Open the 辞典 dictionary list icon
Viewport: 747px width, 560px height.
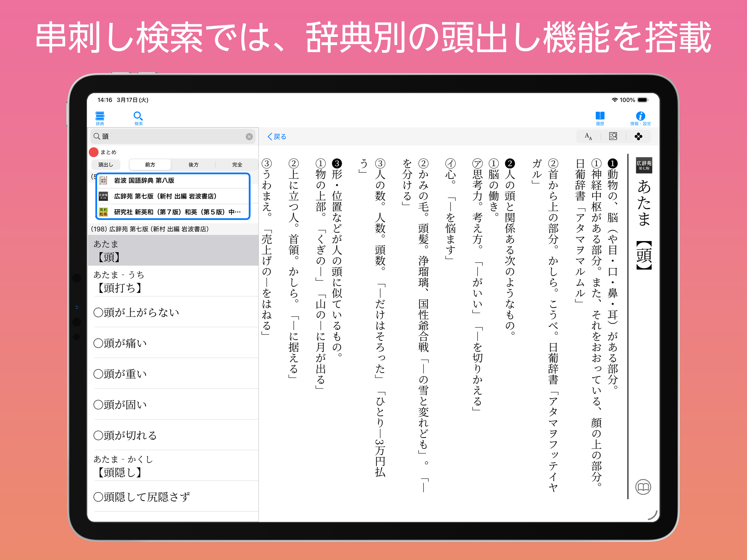[100, 118]
